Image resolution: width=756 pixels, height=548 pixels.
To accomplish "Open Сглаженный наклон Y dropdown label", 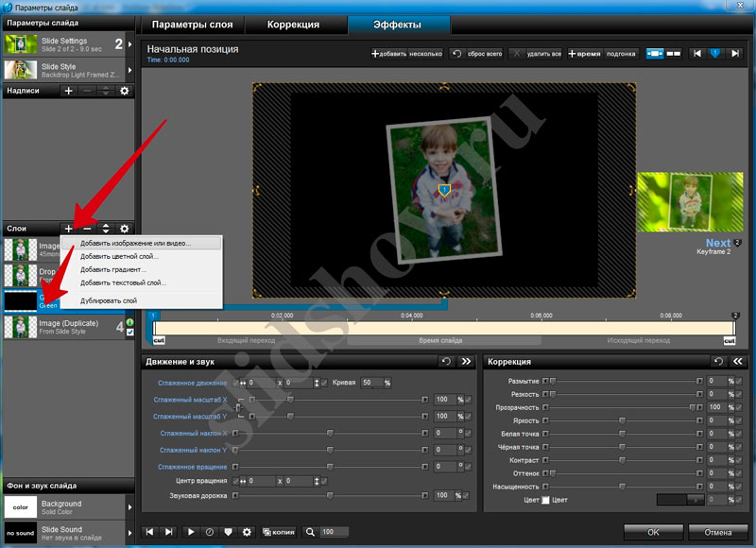I will pos(193,450).
